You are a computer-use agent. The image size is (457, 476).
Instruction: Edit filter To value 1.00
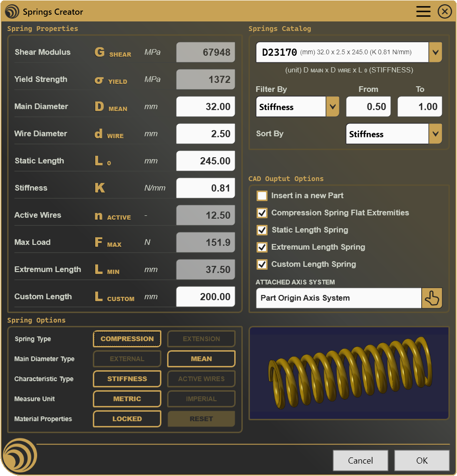coord(420,107)
